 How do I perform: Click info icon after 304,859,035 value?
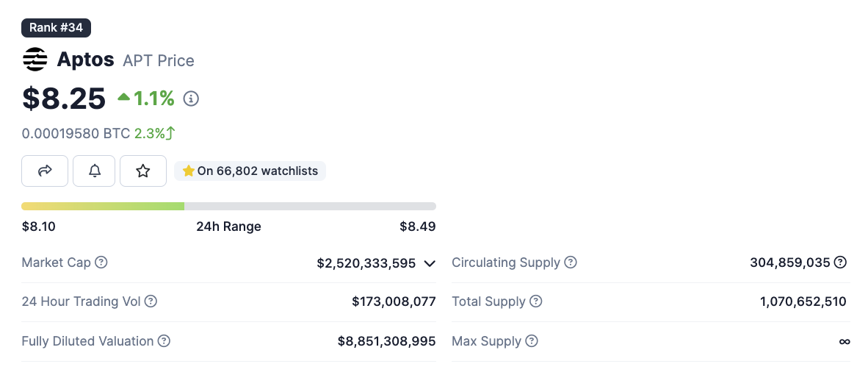(841, 262)
